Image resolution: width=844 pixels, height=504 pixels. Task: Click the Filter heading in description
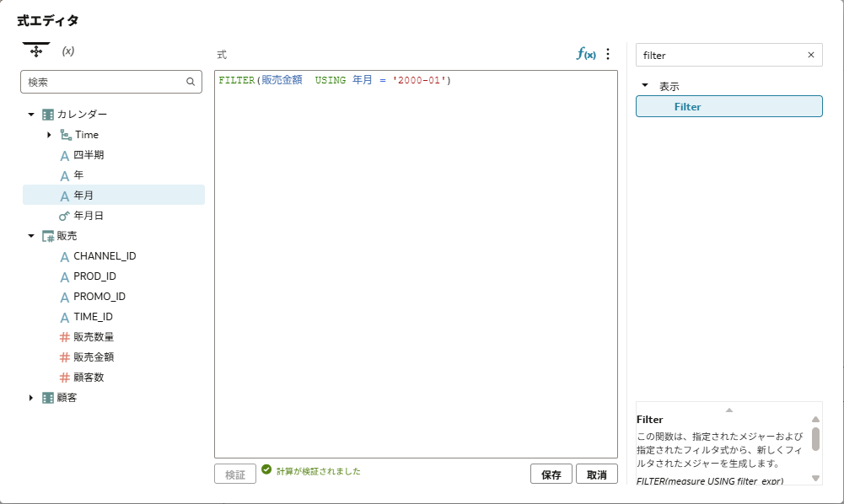click(650, 420)
